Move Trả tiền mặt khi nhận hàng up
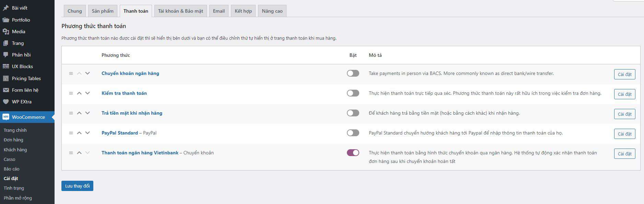This screenshot has width=644, height=204. pos(79,113)
